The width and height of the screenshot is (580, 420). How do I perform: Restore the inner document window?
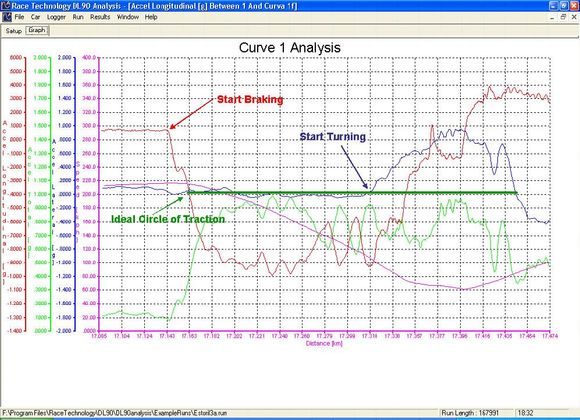pyautogui.click(x=563, y=17)
